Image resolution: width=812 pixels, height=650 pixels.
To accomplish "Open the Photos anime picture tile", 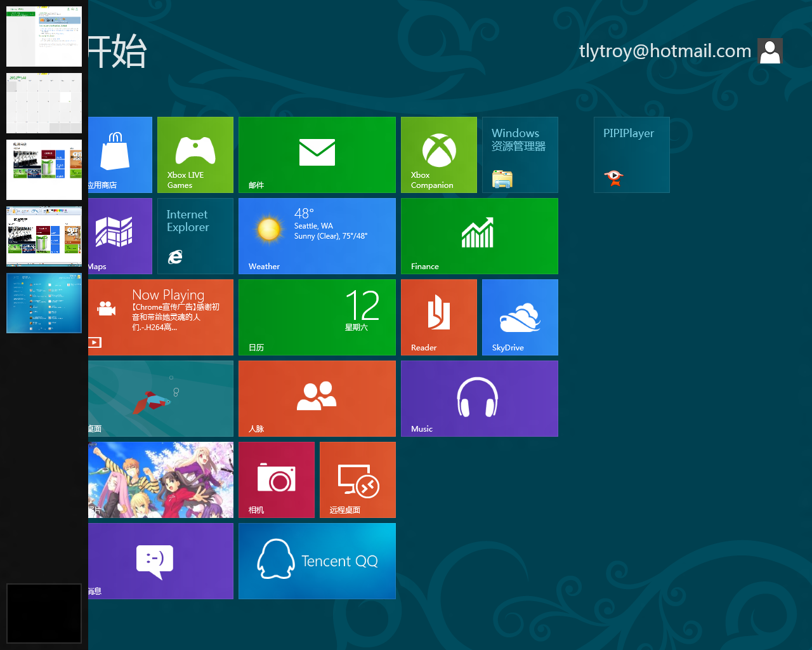I will click(160, 480).
